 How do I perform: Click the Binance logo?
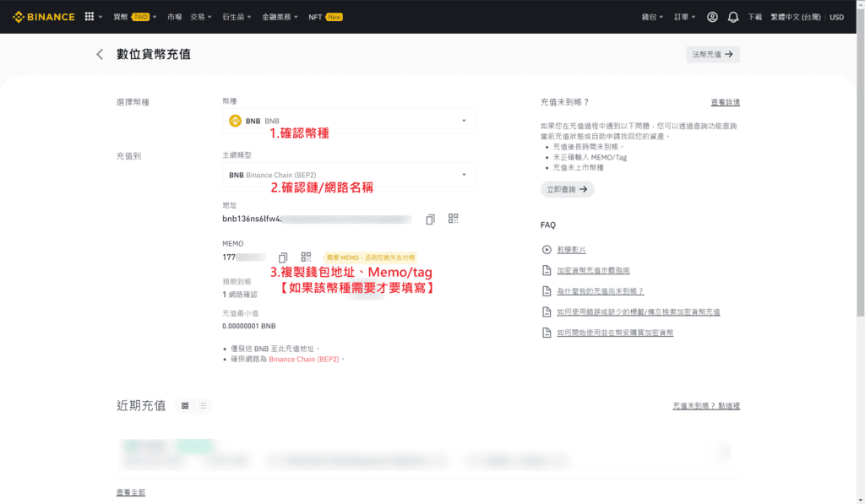44,17
